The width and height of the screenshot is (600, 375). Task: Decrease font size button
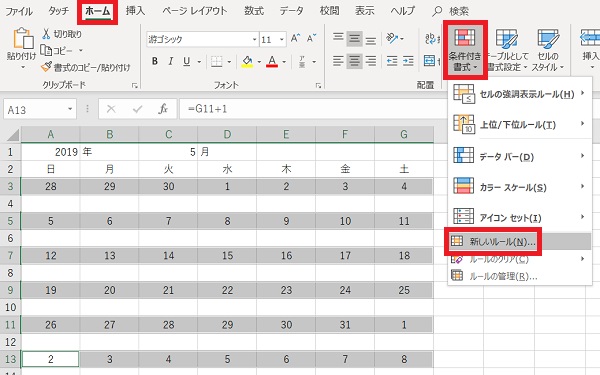point(311,38)
